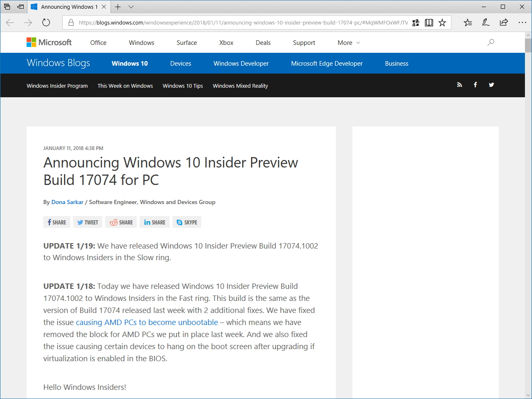
Task: Open Reading view for this article
Action: point(429,22)
